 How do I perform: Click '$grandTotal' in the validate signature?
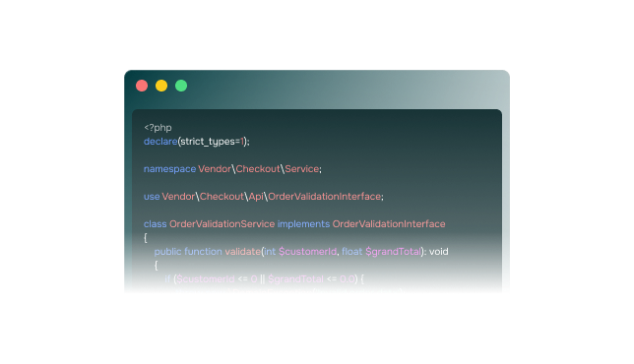(x=394, y=252)
